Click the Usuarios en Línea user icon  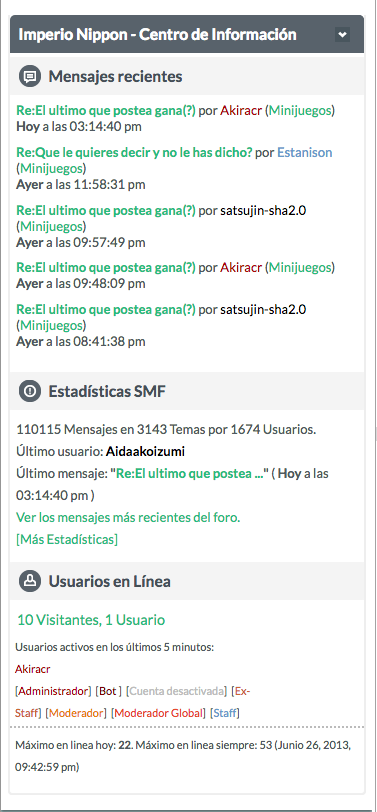[30, 581]
